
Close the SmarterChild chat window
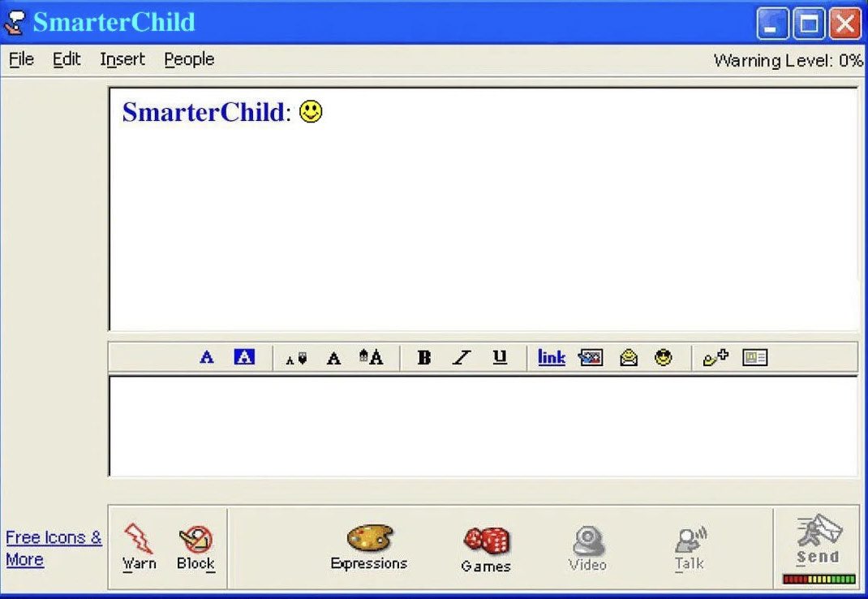(844, 24)
